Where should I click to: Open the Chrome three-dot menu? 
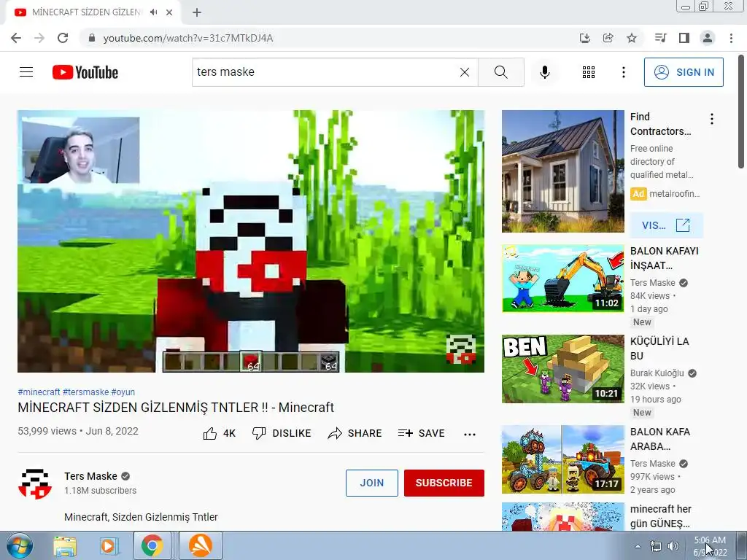pos(731,38)
